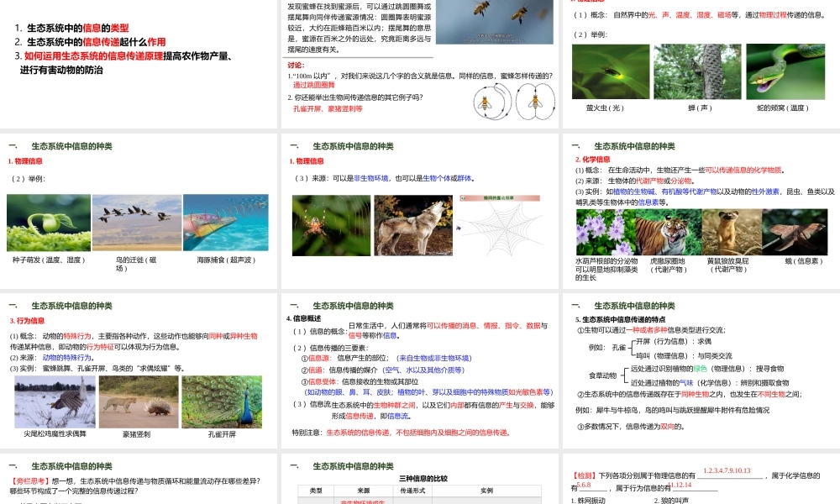Select the migrating birds photo
This screenshot has height=504, width=840.
[137, 223]
